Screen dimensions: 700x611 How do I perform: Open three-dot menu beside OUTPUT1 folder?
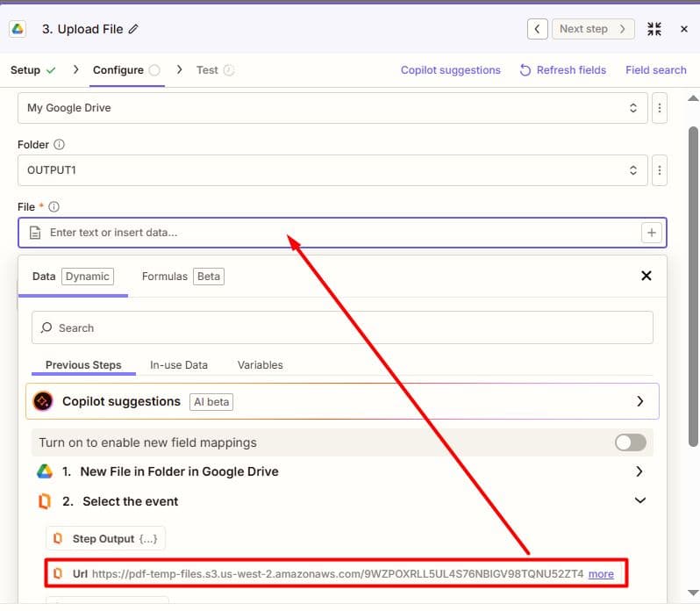[659, 170]
